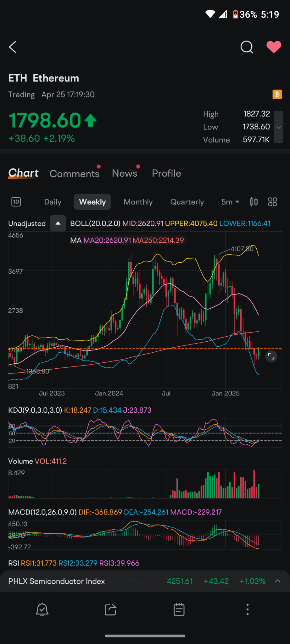Tap the High 1827.32 value
Viewport: 290px width, 644px height.
coord(257,114)
